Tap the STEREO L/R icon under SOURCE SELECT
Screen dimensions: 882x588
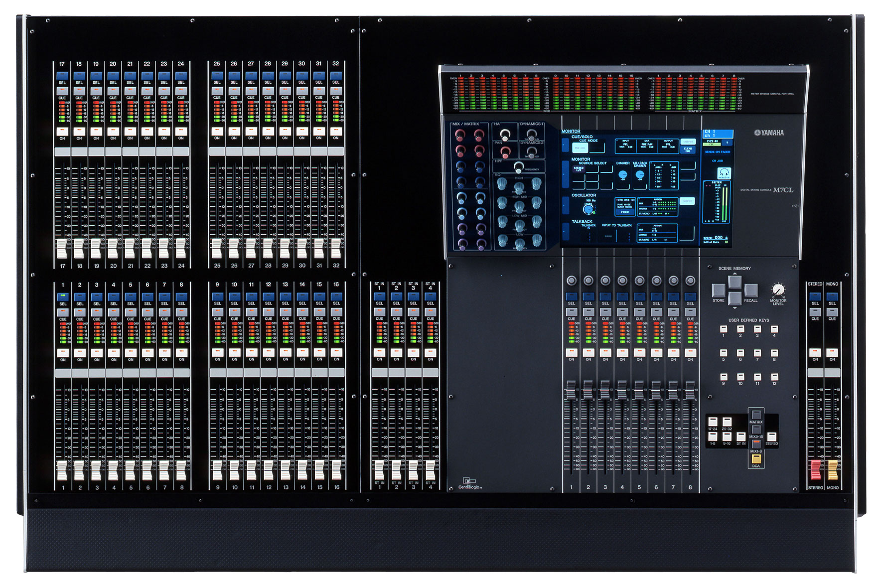pos(579,169)
